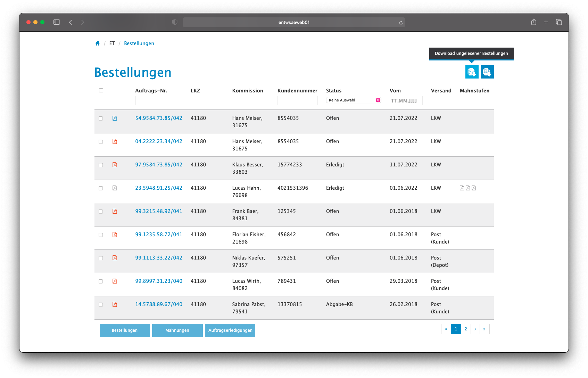Open PDF icon for order 14.5788.89.67/040

(x=115, y=304)
